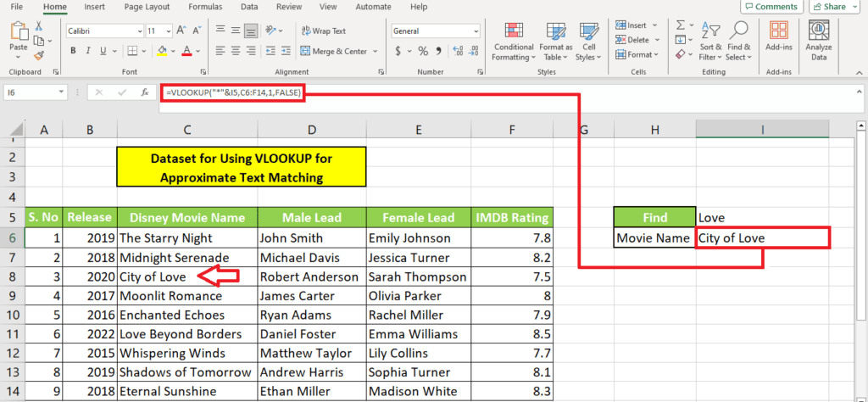Click the Cut scissors icon

click(x=39, y=26)
